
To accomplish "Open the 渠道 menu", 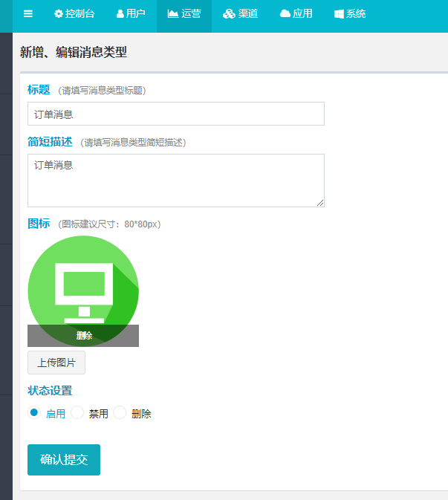I will pyautogui.click(x=241, y=13).
